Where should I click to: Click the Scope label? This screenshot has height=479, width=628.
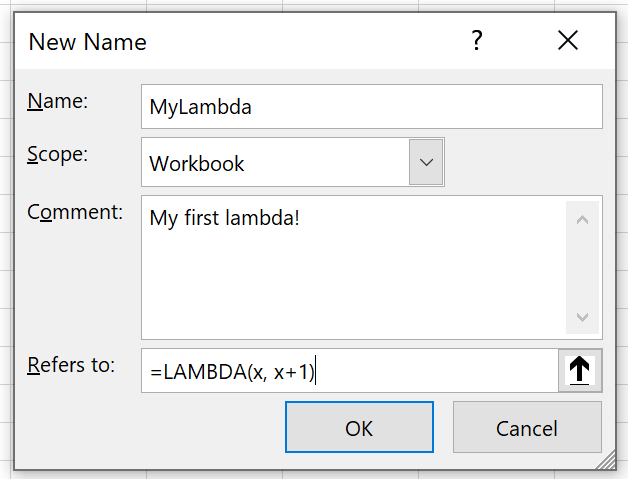[58, 155]
